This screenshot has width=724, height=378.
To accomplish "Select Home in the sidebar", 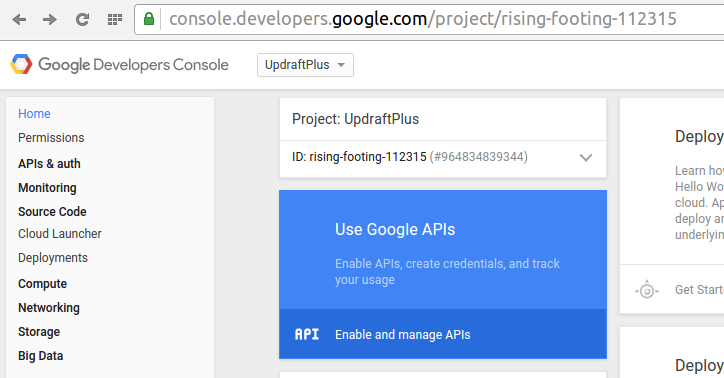I will [34, 114].
